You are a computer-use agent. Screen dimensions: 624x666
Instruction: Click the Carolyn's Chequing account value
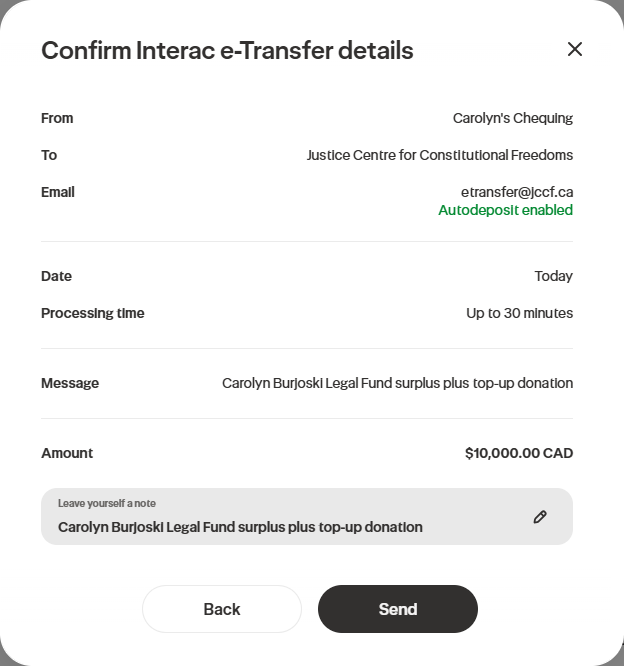click(512, 118)
